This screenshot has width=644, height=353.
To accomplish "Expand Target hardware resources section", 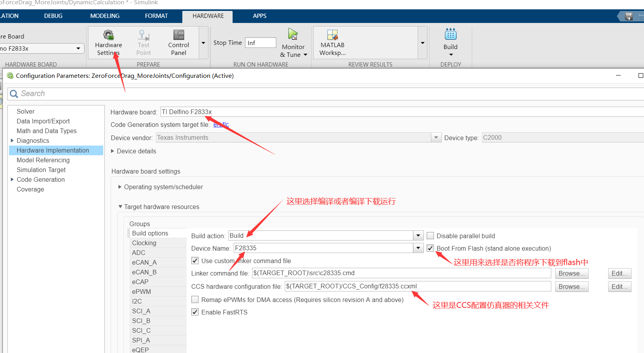I will pyautogui.click(x=120, y=207).
